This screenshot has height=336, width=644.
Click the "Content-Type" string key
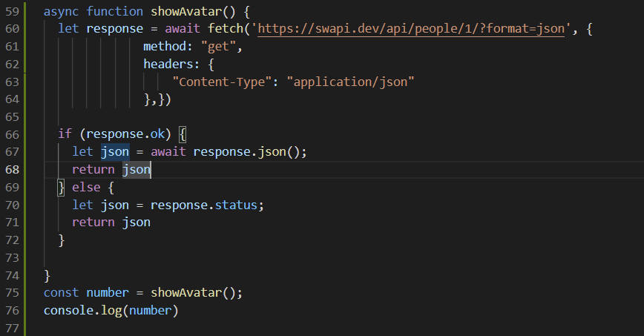(222, 82)
